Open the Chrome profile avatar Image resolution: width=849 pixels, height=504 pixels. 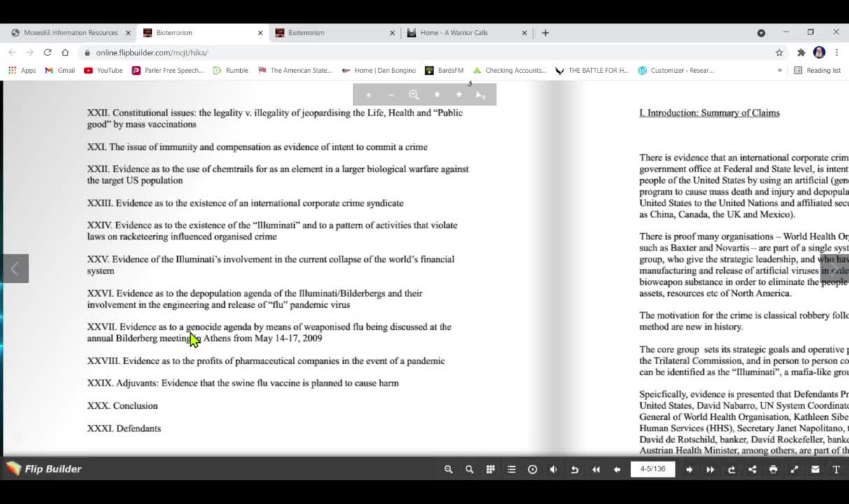click(819, 52)
